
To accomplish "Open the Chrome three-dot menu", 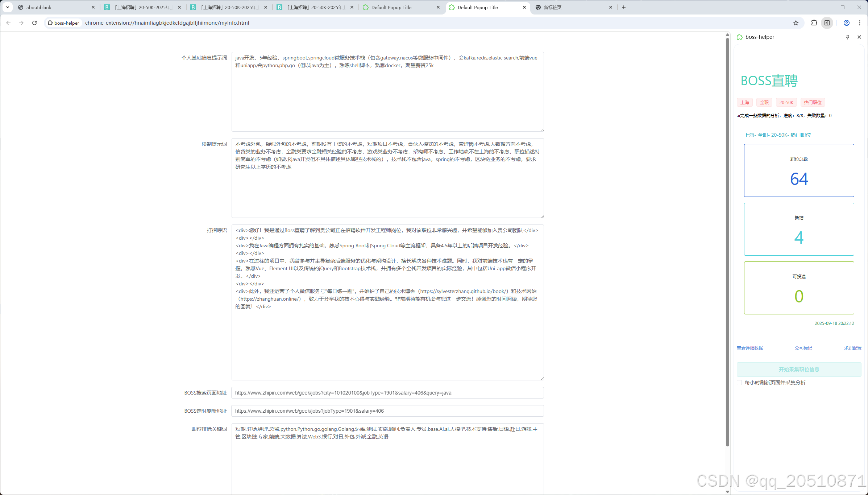I will click(860, 23).
